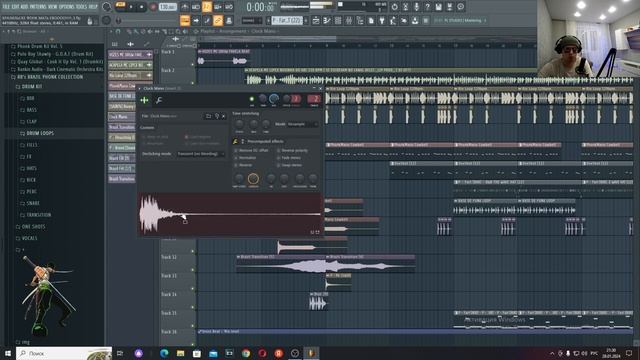Click the Brazil Transition clip on Track 12
Viewport: 640px width, 360px height.
281,264
